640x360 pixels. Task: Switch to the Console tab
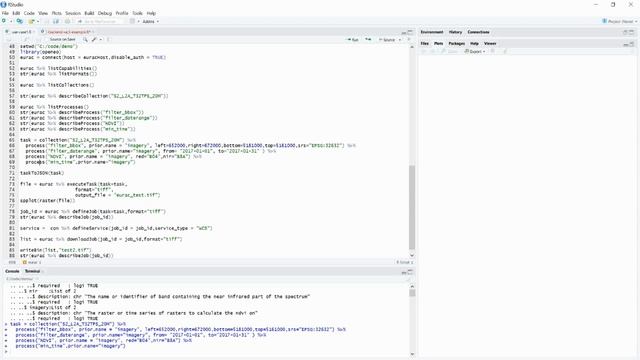[12, 271]
